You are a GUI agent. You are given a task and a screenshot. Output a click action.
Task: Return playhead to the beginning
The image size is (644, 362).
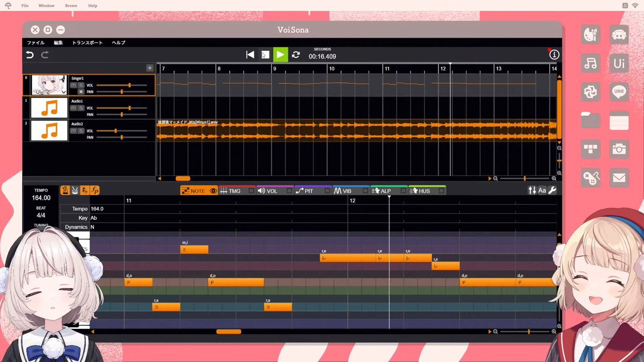point(250,55)
